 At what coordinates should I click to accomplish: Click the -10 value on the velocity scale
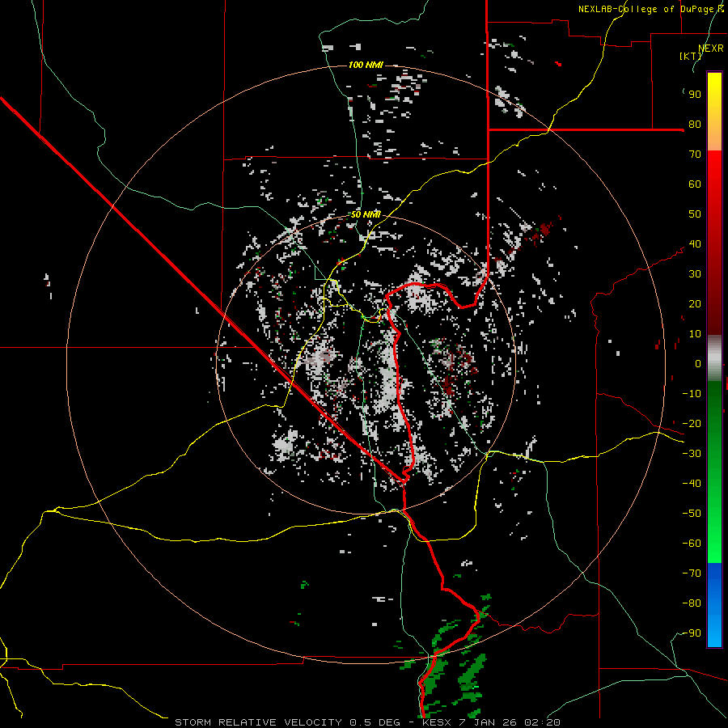692,394
